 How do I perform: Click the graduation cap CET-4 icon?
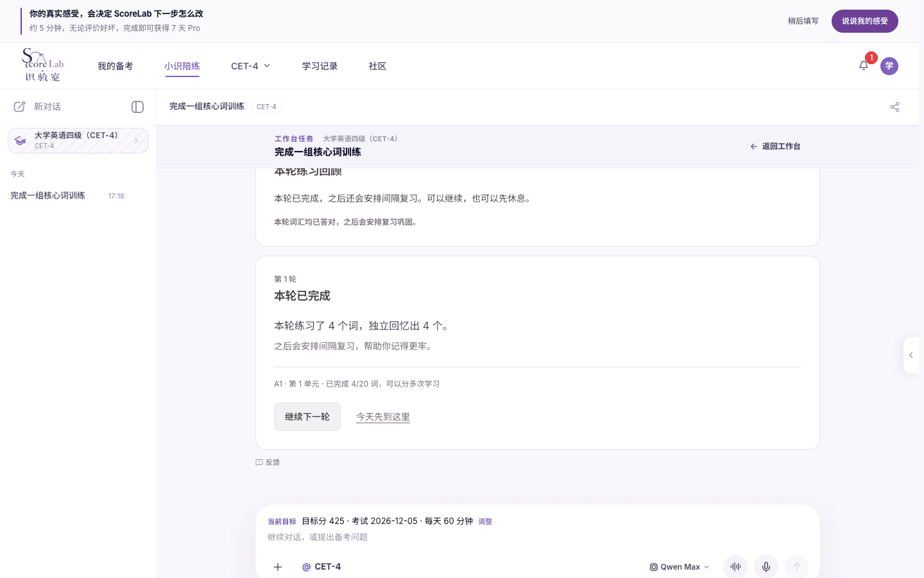pos(21,141)
